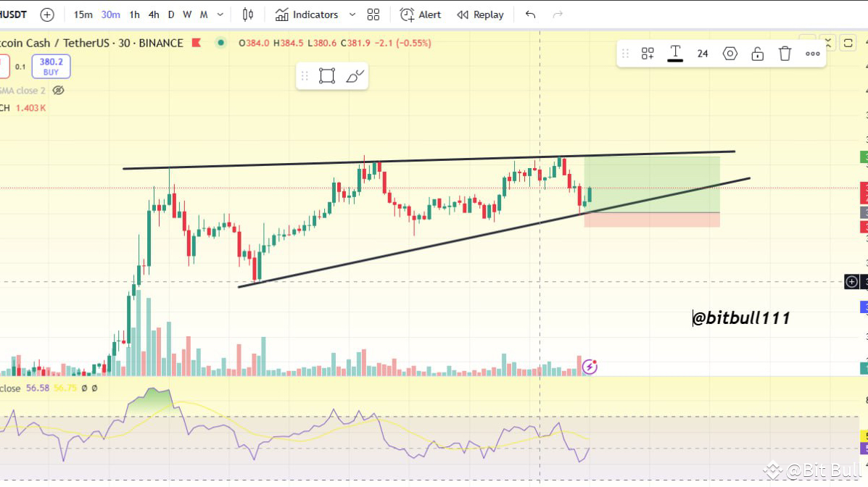Lock the text annotation with the padlock icon
This screenshot has width=868, height=487.
coord(757,53)
